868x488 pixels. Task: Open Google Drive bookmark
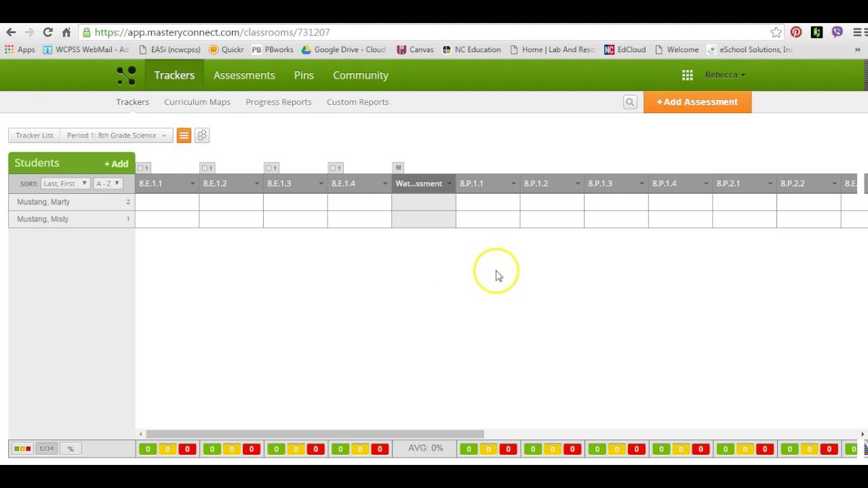pyautogui.click(x=343, y=49)
